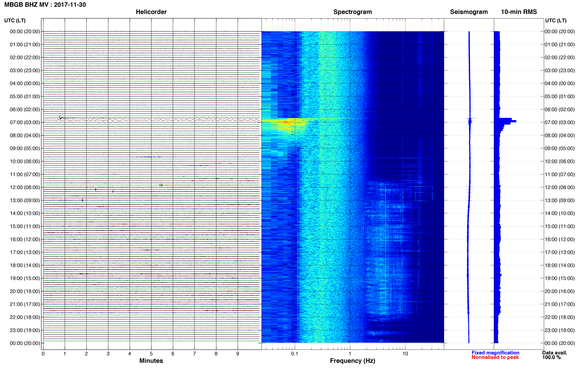
Task: Click the '5' tick on Minutes axis
Action: [151, 354]
